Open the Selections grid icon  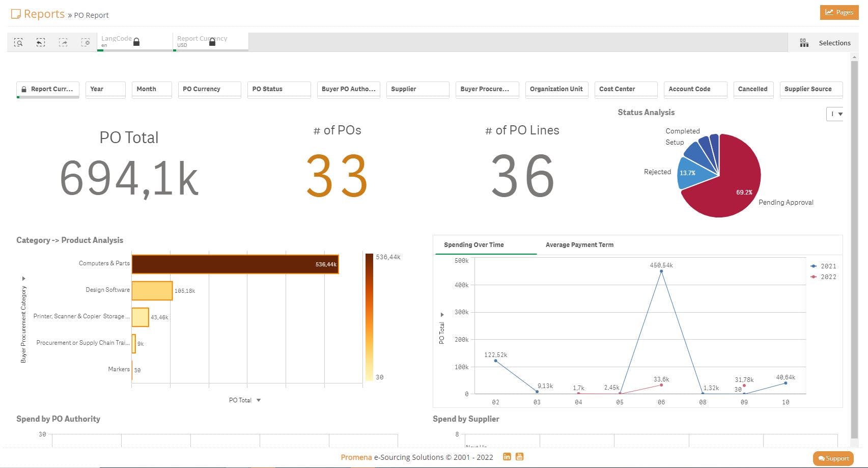coord(804,43)
